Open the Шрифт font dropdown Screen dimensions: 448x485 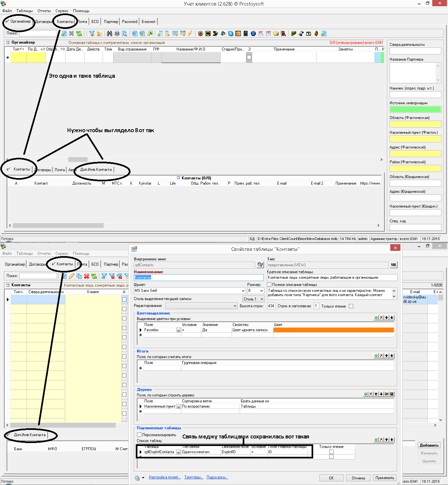click(243, 291)
